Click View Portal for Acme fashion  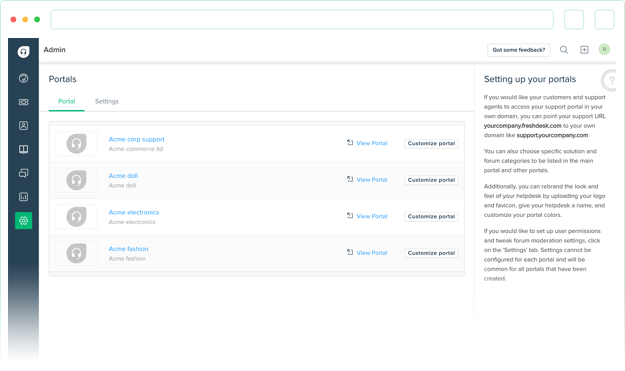coord(372,253)
